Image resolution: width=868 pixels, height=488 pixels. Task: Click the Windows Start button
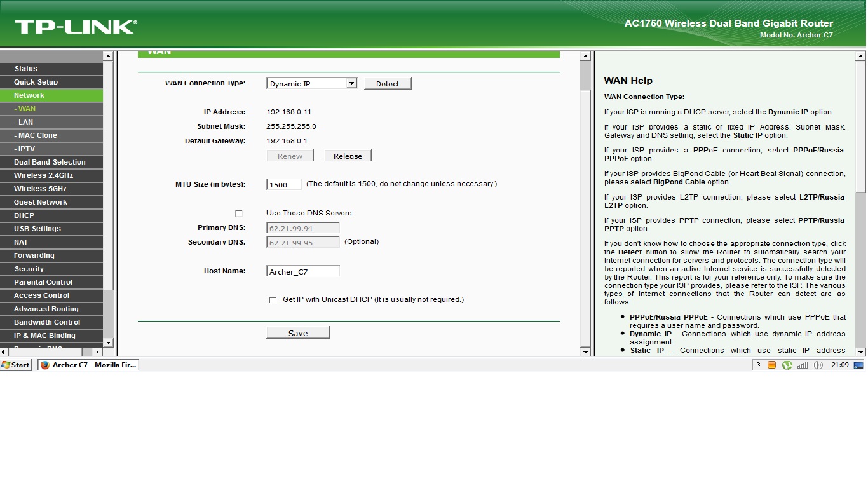[x=16, y=365]
